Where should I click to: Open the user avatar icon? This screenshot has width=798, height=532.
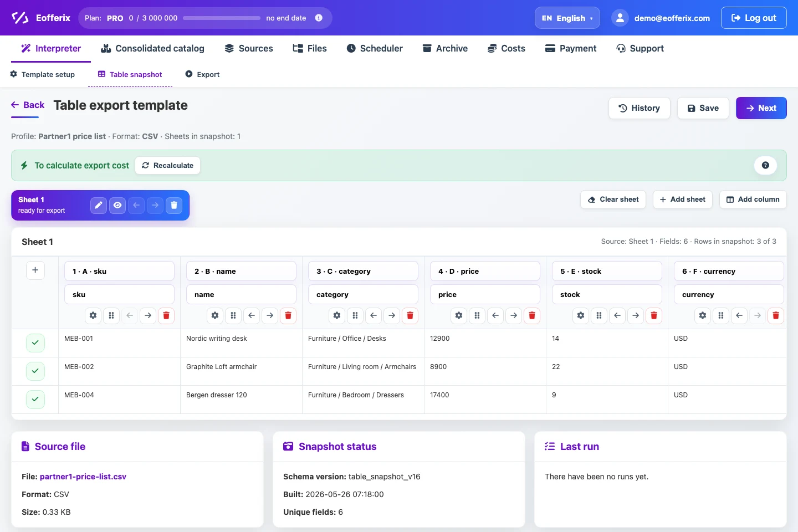click(620, 18)
